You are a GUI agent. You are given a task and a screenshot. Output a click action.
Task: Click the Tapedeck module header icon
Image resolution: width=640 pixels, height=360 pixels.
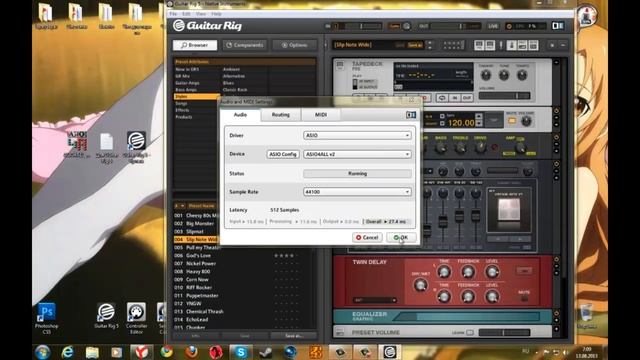click(x=340, y=65)
